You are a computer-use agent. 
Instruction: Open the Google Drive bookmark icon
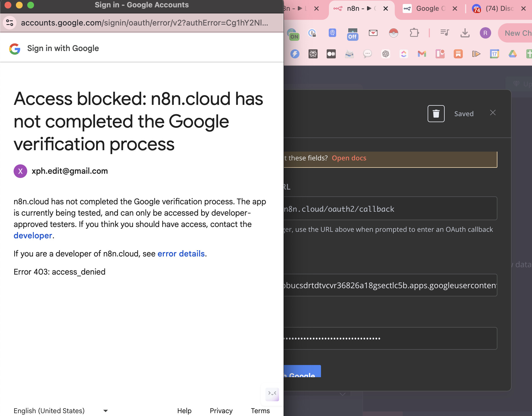[513, 54]
